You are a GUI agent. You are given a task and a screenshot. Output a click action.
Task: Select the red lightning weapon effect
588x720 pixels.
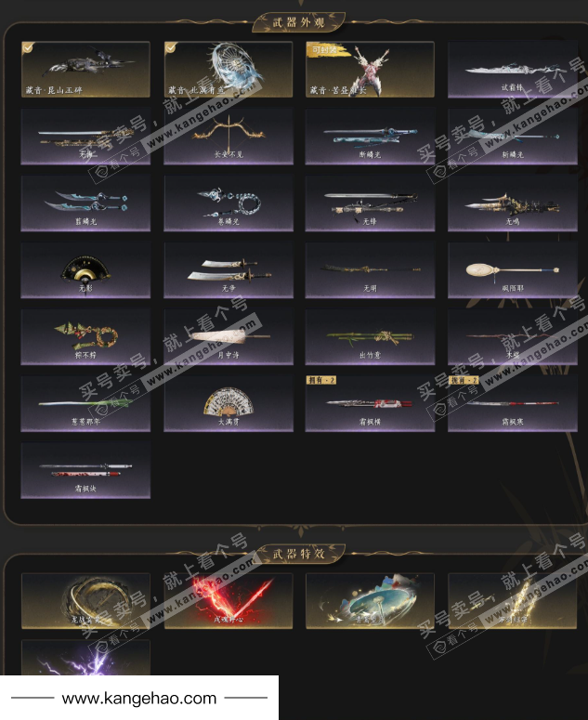pos(229,600)
